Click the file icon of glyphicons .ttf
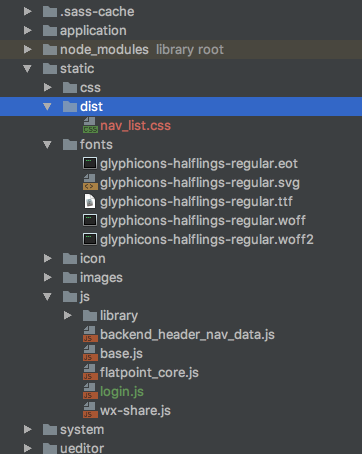 90,201
